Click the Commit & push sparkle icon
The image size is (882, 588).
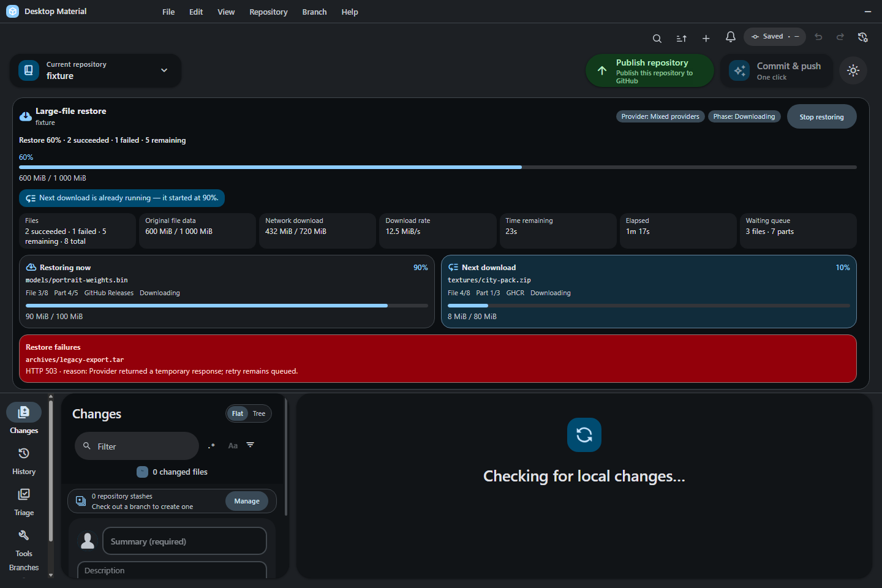[739, 70]
